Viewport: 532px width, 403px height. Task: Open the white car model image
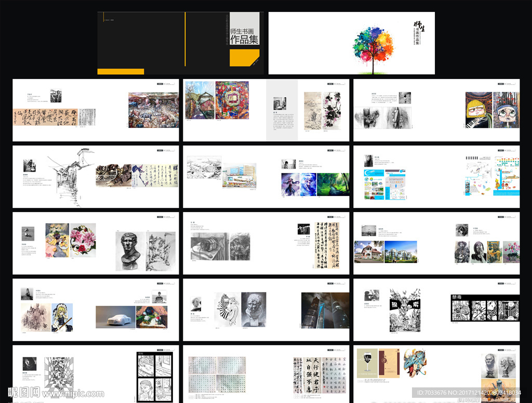coord(115,317)
